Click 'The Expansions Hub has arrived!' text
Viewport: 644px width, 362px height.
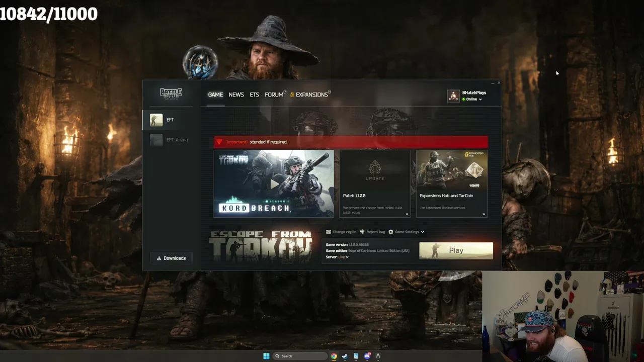click(442, 208)
